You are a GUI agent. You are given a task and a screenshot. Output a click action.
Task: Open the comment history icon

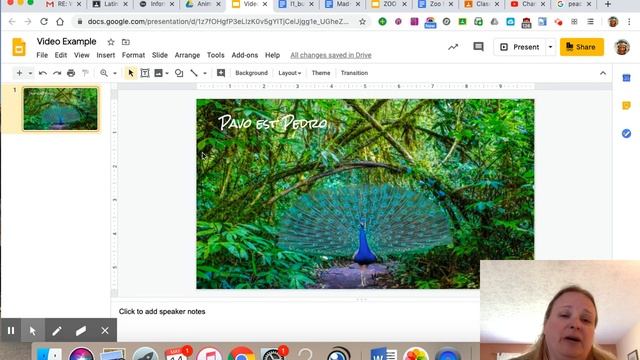pyautogui.click(x=478, y=47)
